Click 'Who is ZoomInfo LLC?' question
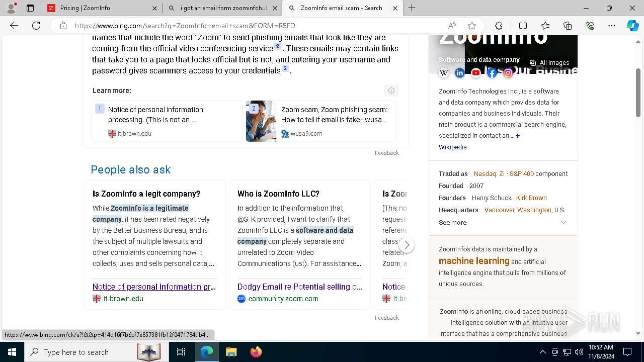644x362 pixels. pyautogui.click(x=278, y=194)
